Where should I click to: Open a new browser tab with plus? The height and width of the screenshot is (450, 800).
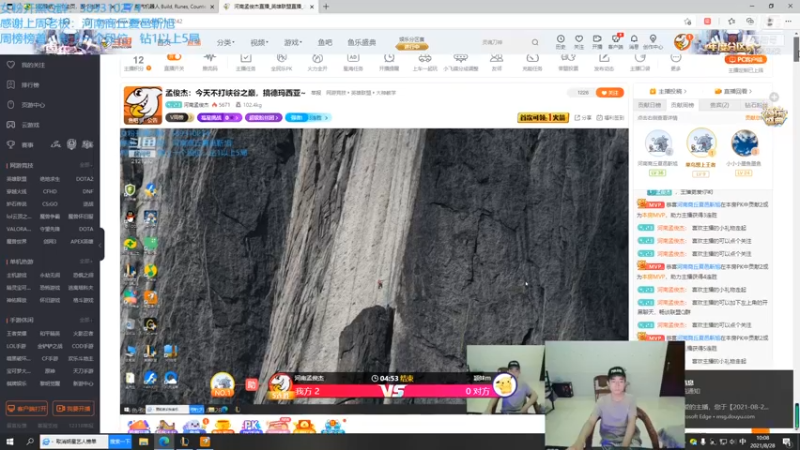point(326,7)
